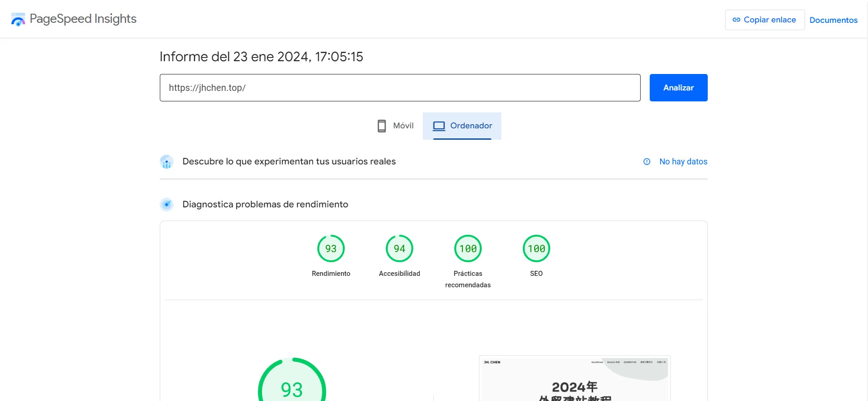Click the laptop icon on the Ordenador tab

click(439, 126)
